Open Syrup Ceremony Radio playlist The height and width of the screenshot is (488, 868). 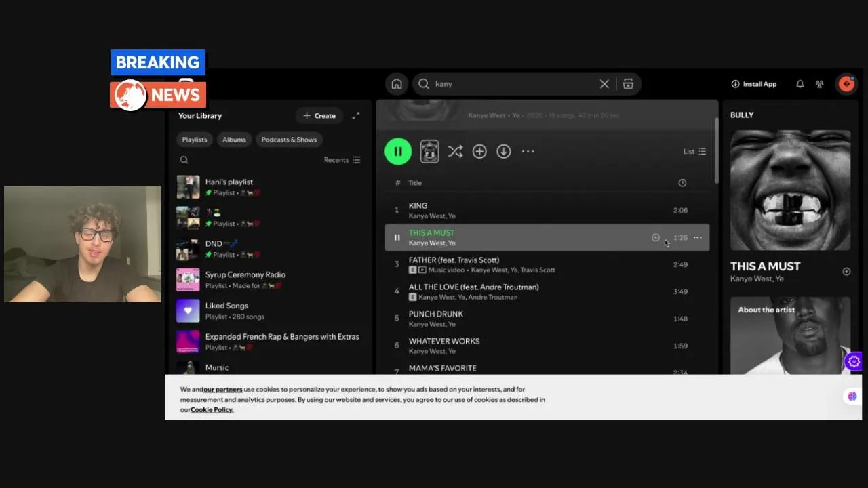pyautogui.click(x=271, y=280)
